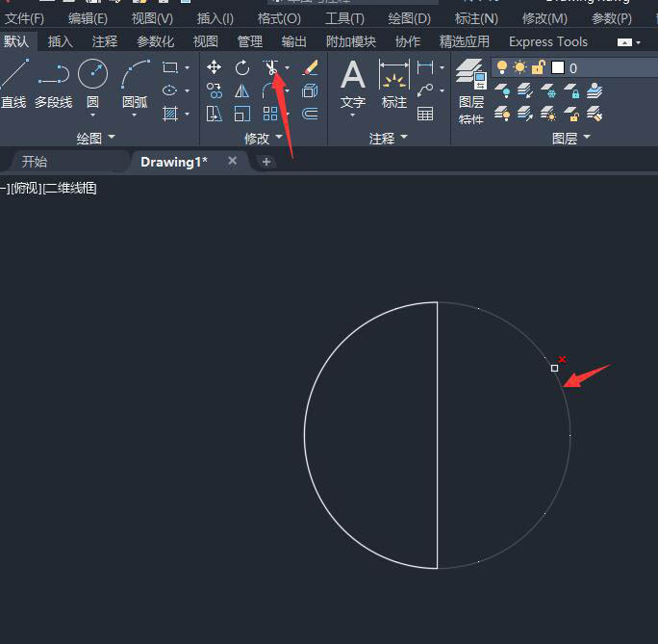Viewport: 658px width, 644px height.
Task: Toggle layer freeze sun icon
Action: coord(520,67)
